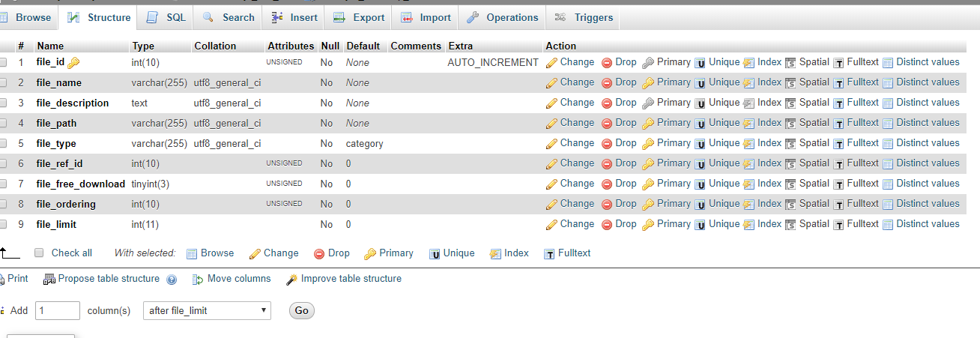Click the pencil Change icon for file_name
Viewport: 980px width, 338px height.
pyautogui.click(x=551, y=83)
